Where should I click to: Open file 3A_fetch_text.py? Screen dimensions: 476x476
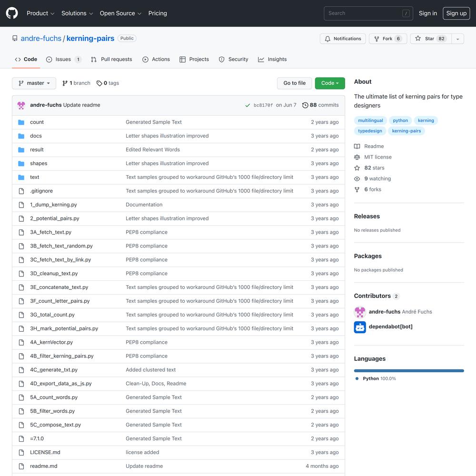click(x=51, y=232)
